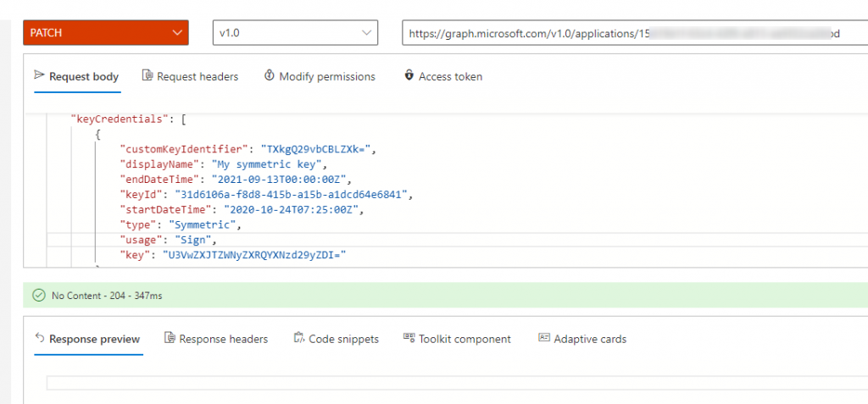Open the Modify permissions tab
Image resolution: width=868 pixels, height=404 pixels.
[320, 76]
